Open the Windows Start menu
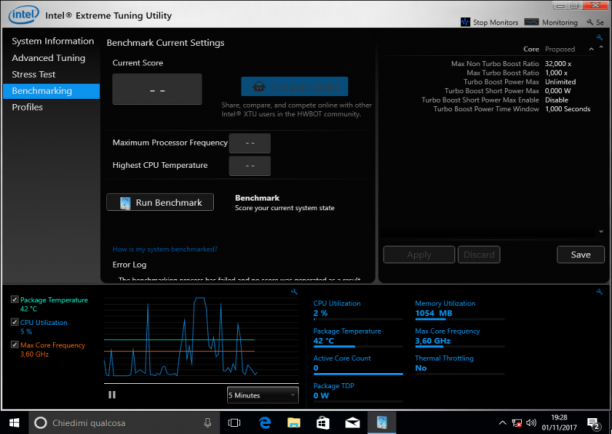Viewport: 612px width, 434px height. 14,423
